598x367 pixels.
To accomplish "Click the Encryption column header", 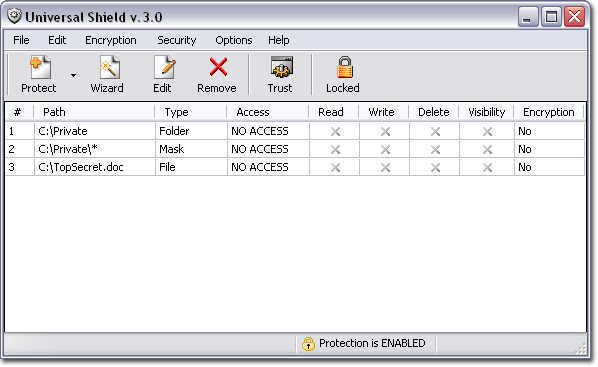I will click(x=549, y=112).
